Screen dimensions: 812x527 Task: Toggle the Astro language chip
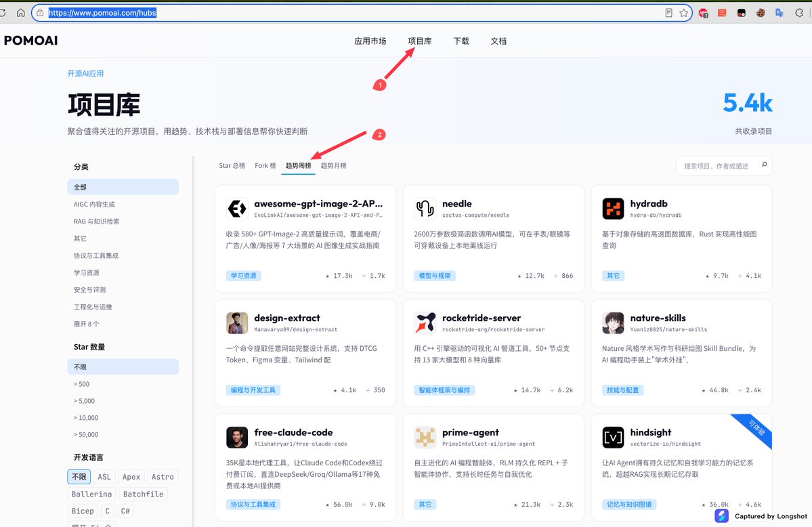point(163,477)
